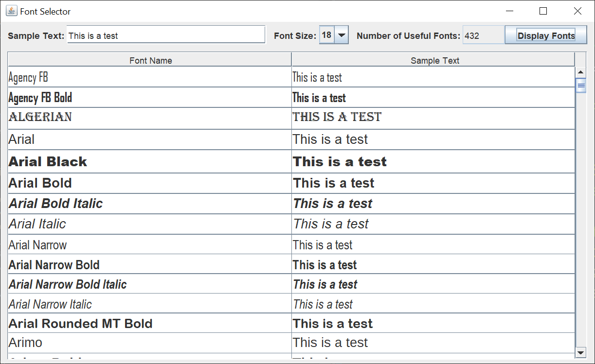Click the scrollbar down arrow
The width and height of the screenshot is (595, 364).
580,352
